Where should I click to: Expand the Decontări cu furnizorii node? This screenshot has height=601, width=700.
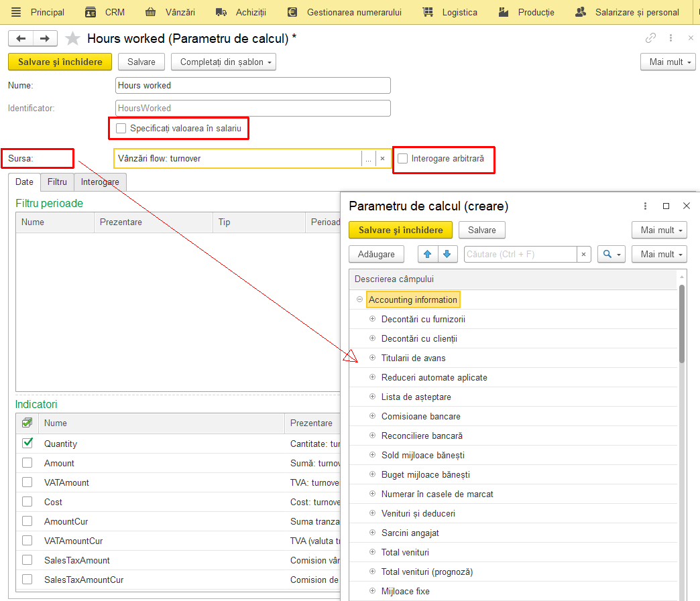tap(372, 319)
